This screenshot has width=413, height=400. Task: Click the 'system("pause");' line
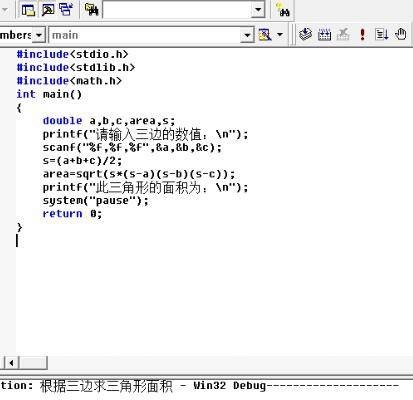click(95, 201)
